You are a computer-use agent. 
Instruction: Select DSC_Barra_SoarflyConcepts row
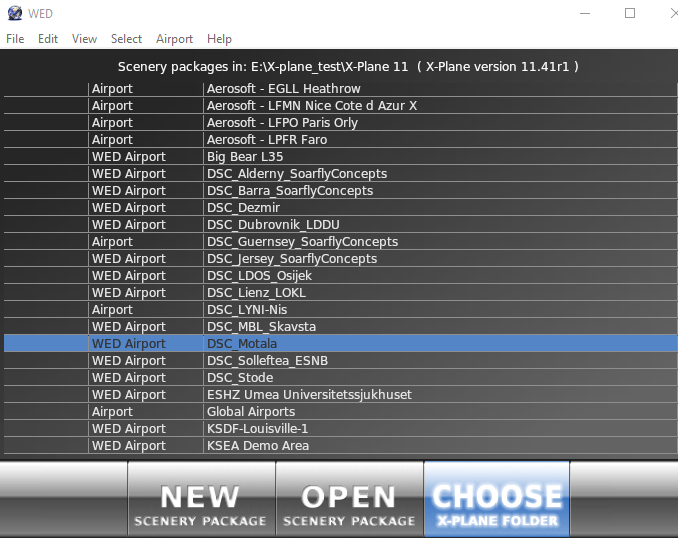tap(341, 191)
